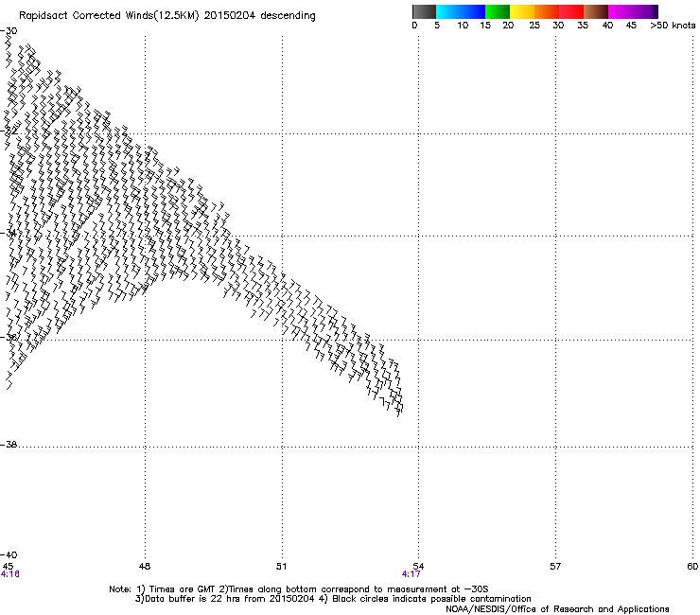The width and height of the screenshot is (700, 615).
Task: Click the longitude label '57'
Action: [x=555, y=567]
